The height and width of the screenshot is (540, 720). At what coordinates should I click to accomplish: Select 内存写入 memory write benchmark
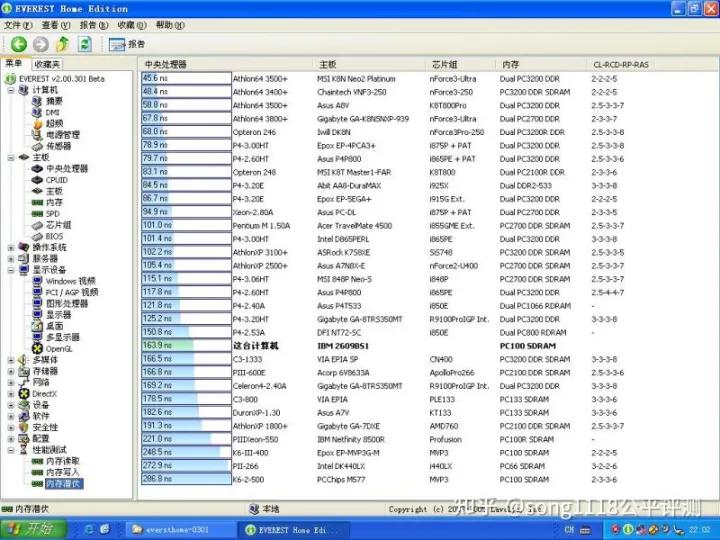62,472
